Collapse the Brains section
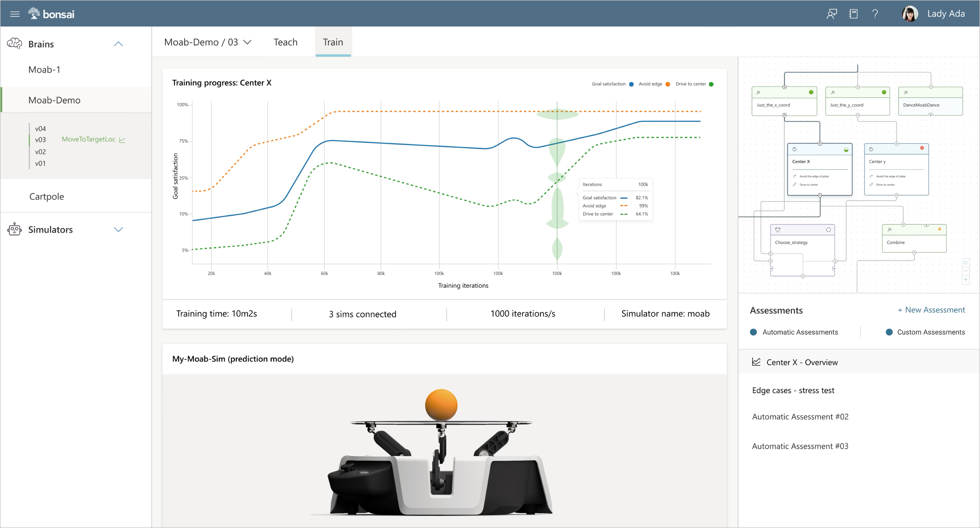This screenshot has height=528, width=980. click(118, 44)
